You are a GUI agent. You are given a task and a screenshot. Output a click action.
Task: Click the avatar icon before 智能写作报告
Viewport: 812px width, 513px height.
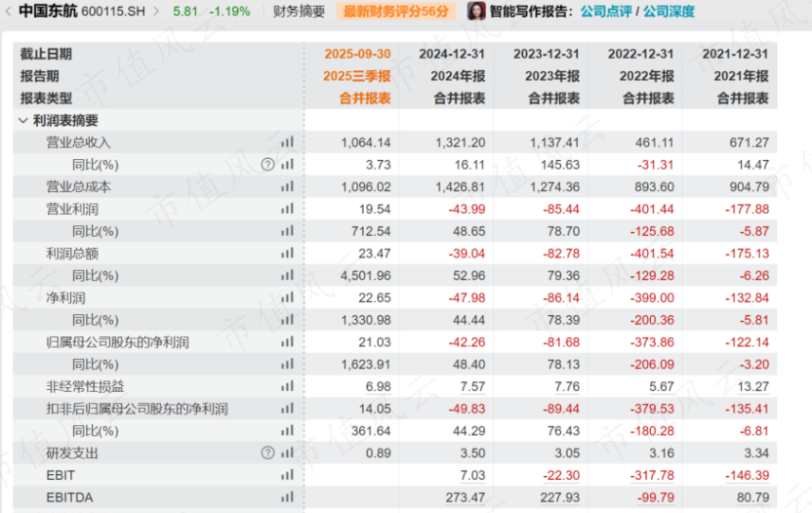pos(476,12)
